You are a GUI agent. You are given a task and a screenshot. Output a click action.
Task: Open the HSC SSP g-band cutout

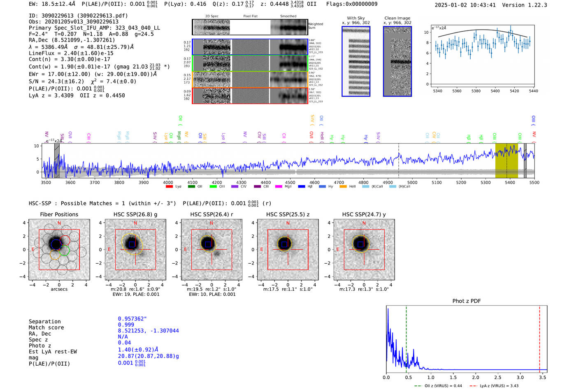tap(135, 250)
